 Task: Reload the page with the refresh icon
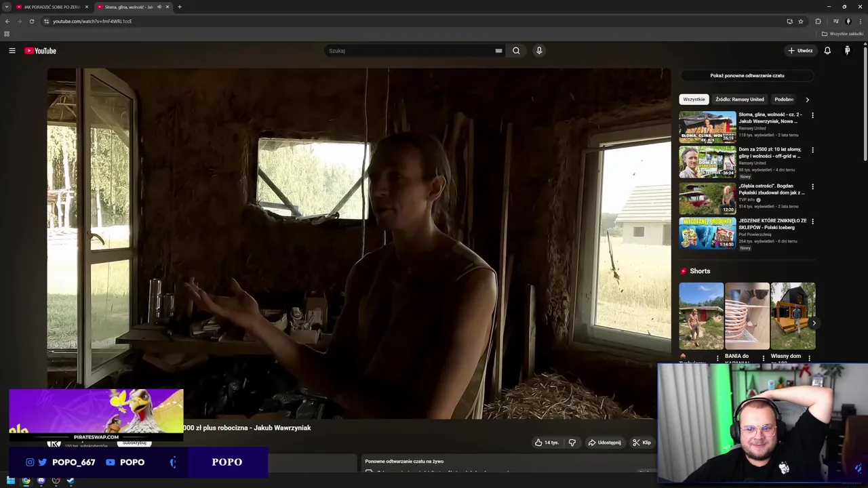click(32, 21)
